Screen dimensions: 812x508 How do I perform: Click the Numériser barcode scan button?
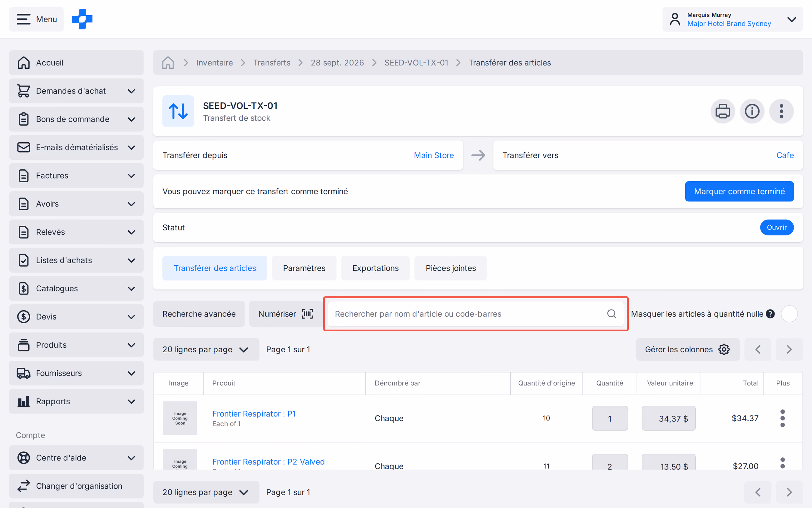[x=285, y=314]
